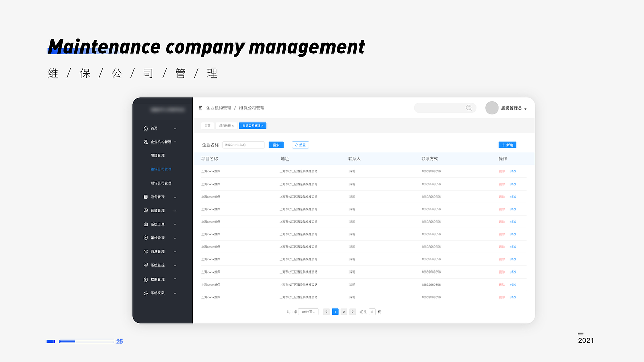644x362 pixels.
Task: Click the shield icon beside 年检管理
Action: click(146, 238)
